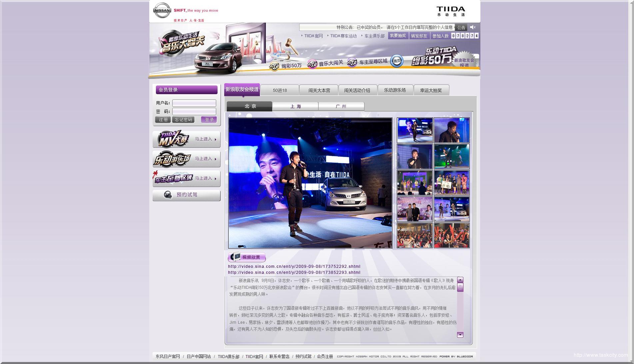
Task: Open the 新浪歌友会报道 tab
Action: point(242,90)
